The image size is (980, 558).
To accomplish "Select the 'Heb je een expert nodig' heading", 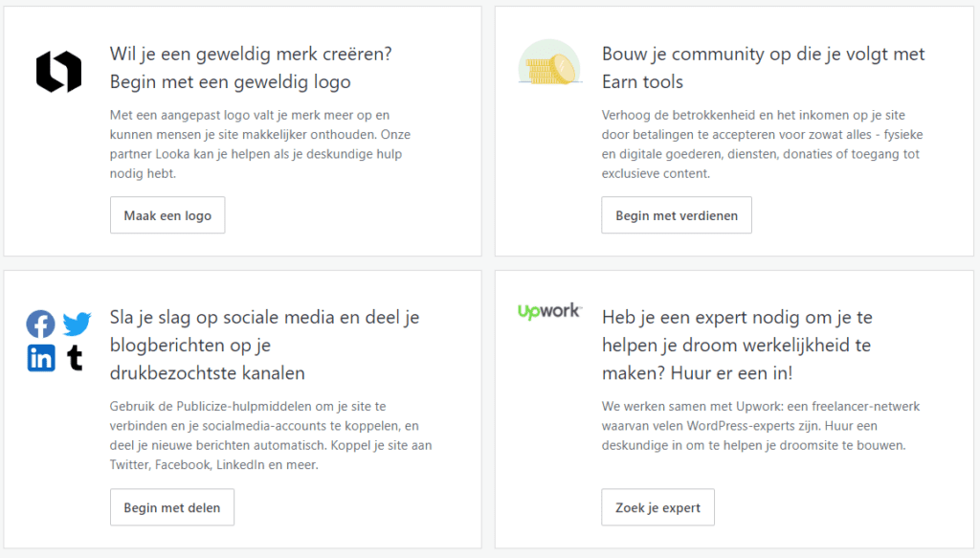I will coord(737,345).
